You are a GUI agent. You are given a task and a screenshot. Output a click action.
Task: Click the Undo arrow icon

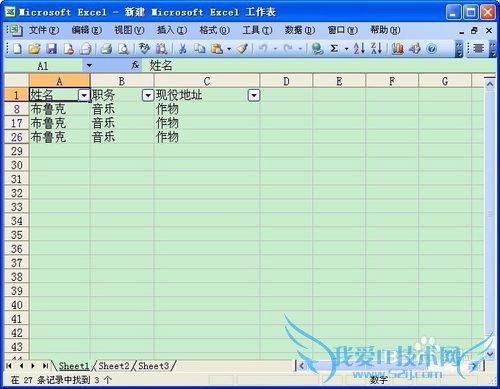pos(263,49)
